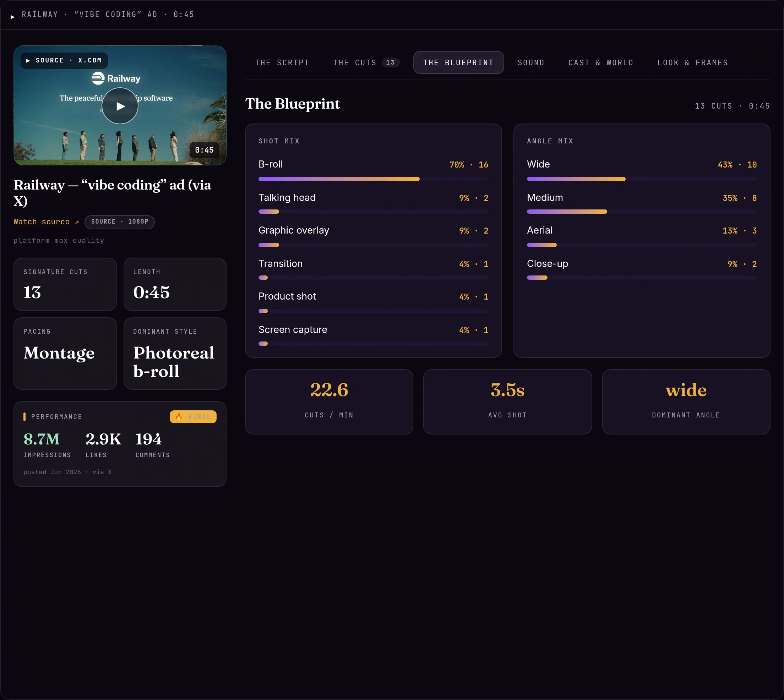
Task: Select the Signature Cuts 13 card
Action: tap(65, 284)
